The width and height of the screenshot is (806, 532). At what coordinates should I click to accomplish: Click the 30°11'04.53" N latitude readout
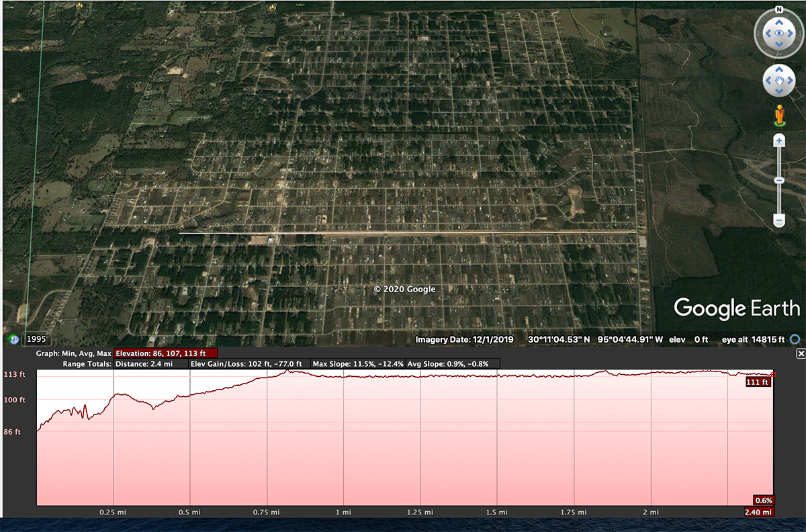coord(559,340)
